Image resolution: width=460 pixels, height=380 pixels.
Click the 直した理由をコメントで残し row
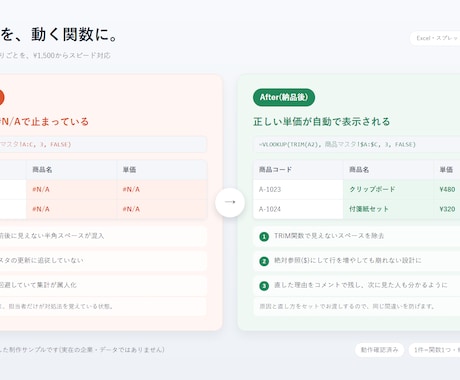pos(357,286)
